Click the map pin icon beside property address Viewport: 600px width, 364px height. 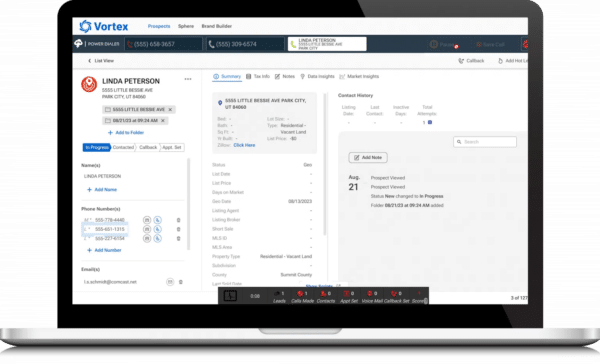click(220, 103)
